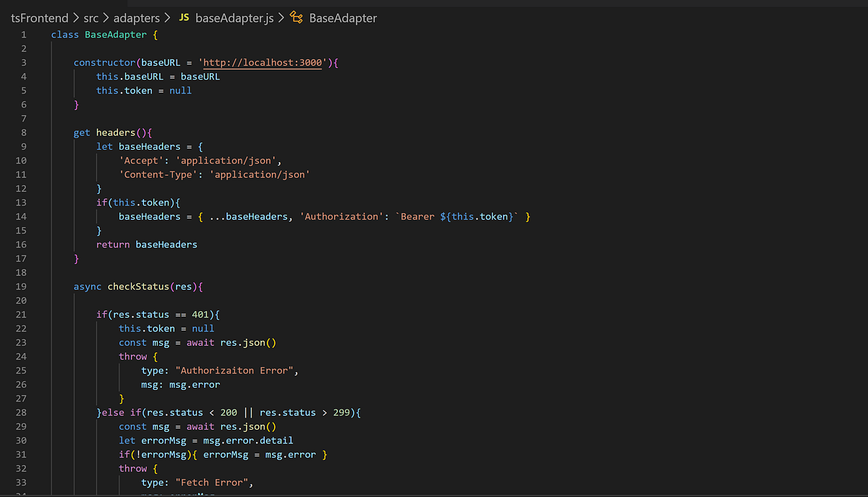This screenshot has height=497, width=868.
Task: Click the JavaScript file icon in breadcrumbs
Action: pyautogui.click(x=184, y=18)
